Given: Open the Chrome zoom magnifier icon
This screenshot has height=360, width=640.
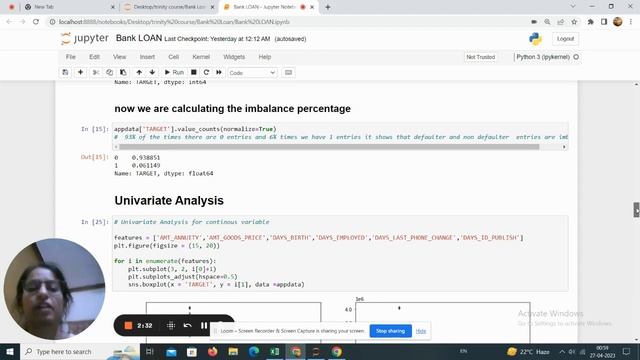Looking at the screenshot, I should point(547,22).
